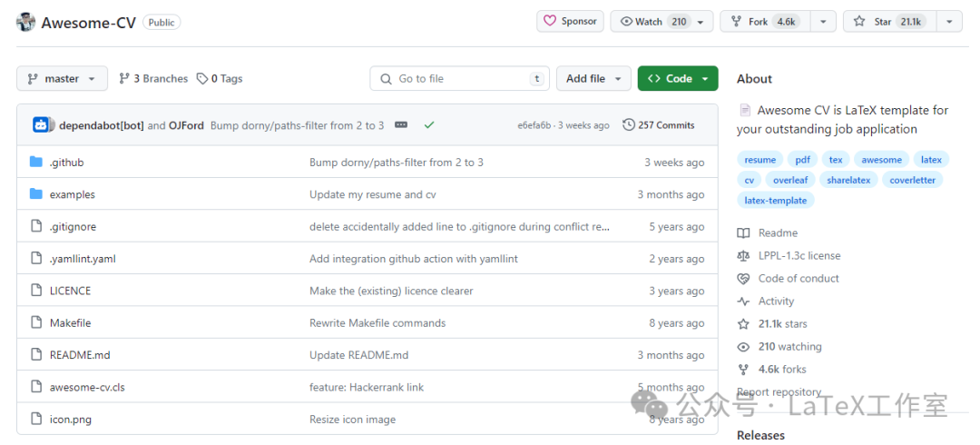
Task: Click the file icon for .yamllint.yaml
Action: pyautogui.click(x=36, y=259)
